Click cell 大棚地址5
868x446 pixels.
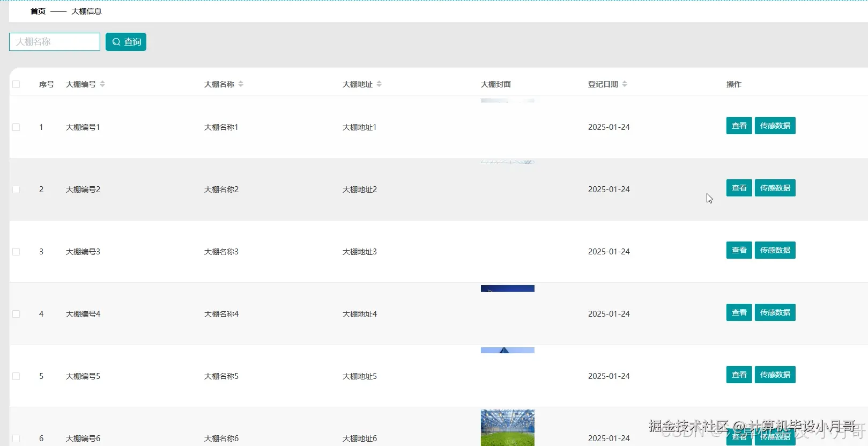(x=360, y=376)
